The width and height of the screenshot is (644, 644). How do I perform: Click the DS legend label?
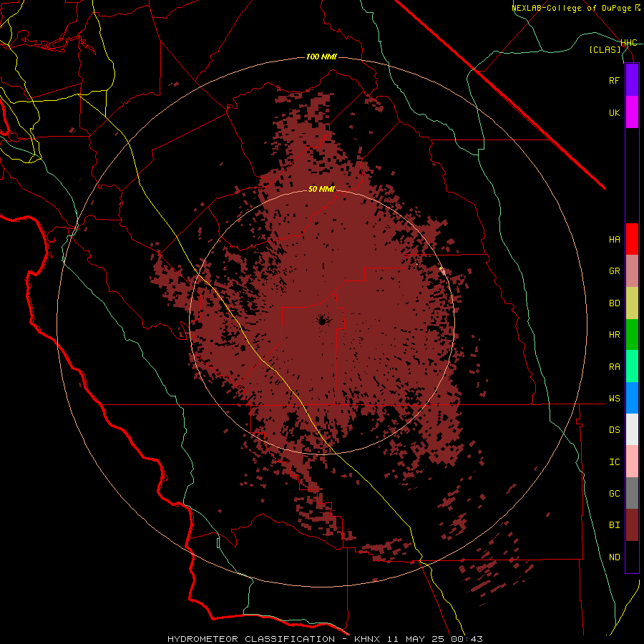tap(614, 430)
